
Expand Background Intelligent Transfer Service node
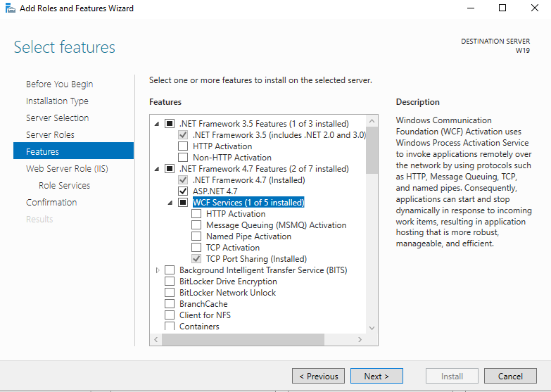157,270
